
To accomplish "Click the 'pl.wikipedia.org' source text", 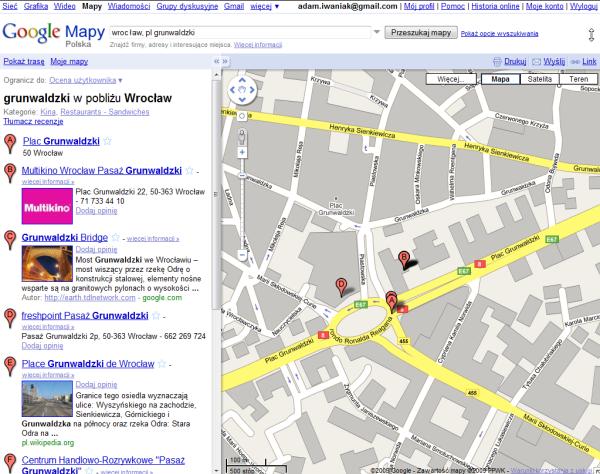I will point(48,443).
